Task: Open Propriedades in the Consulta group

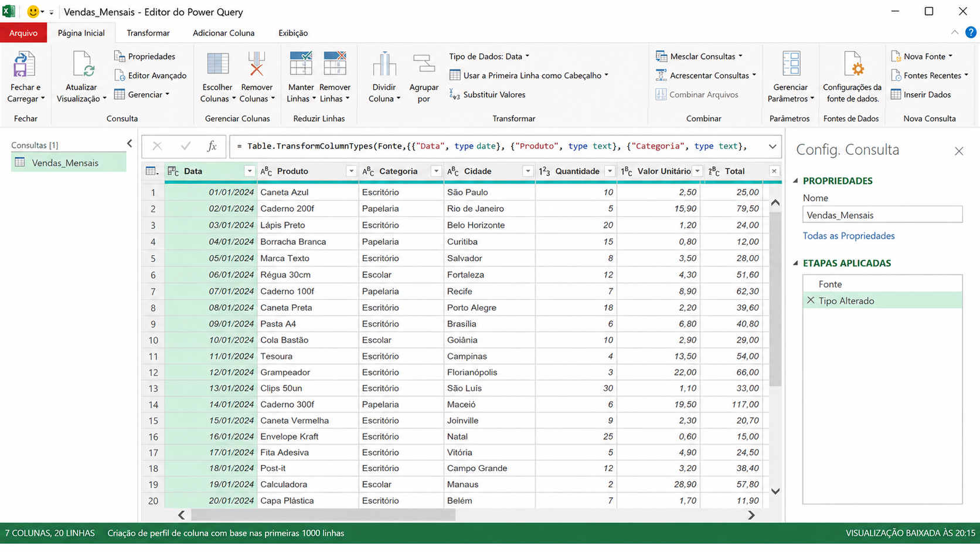Action: pos(145,56)
